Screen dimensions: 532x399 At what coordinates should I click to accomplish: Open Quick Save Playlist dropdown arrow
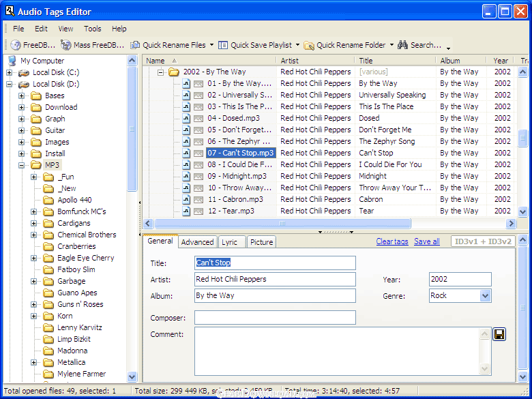click(297, 45)
